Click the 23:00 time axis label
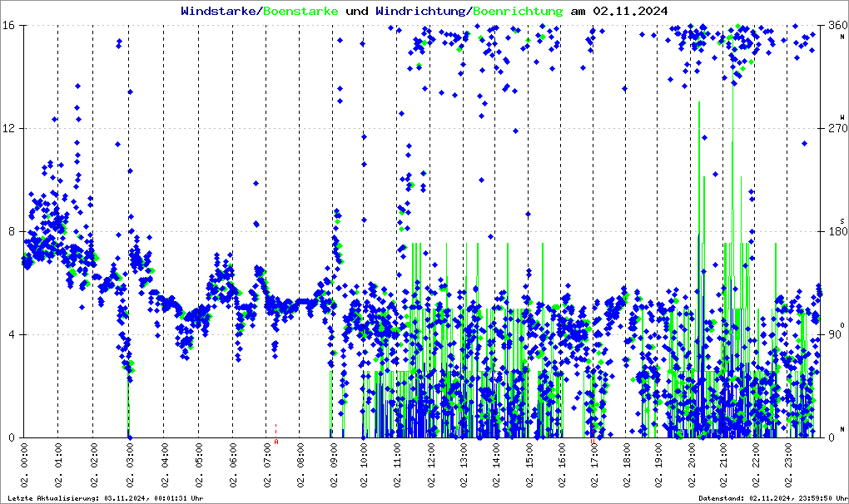 [789, 465]
